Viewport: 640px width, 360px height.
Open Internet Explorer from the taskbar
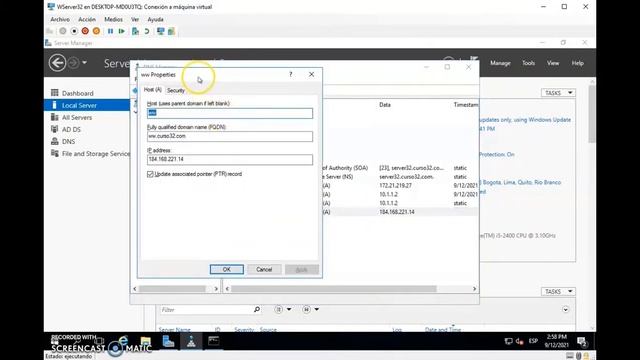click(123, 341)
